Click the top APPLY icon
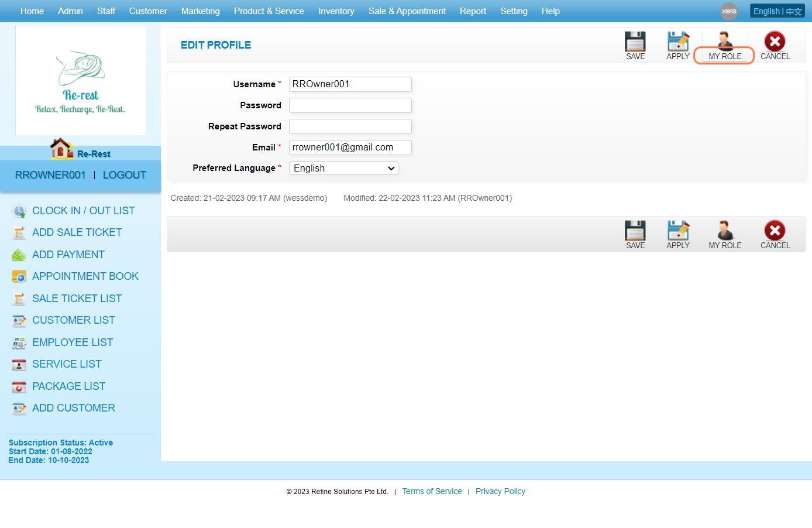Image resolution: width=812 pixels, height=528 pixels. (x=678, y=42)
